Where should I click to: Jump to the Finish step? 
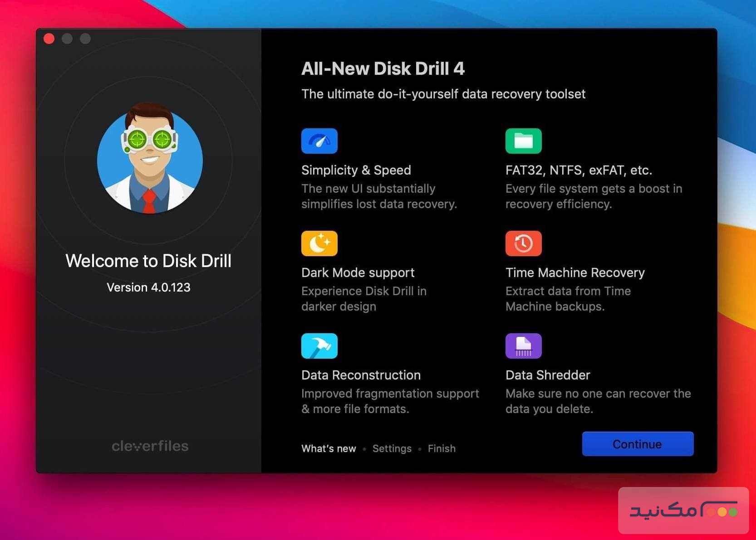(x=442, y=448)
